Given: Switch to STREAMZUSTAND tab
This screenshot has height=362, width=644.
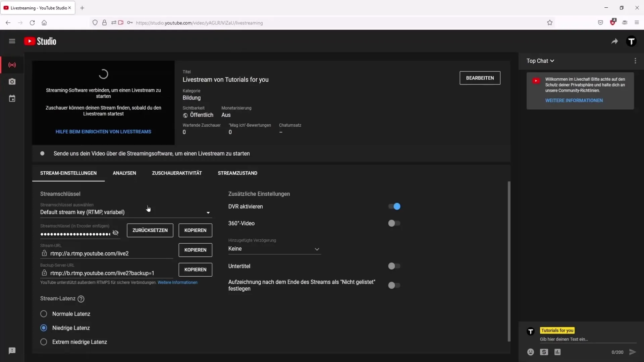Looking at the screenshot, I should point(237,173).
